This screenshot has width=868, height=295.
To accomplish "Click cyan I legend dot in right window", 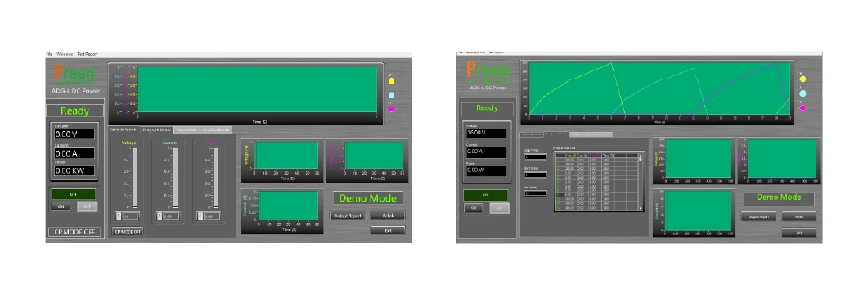I will point(803,93).
